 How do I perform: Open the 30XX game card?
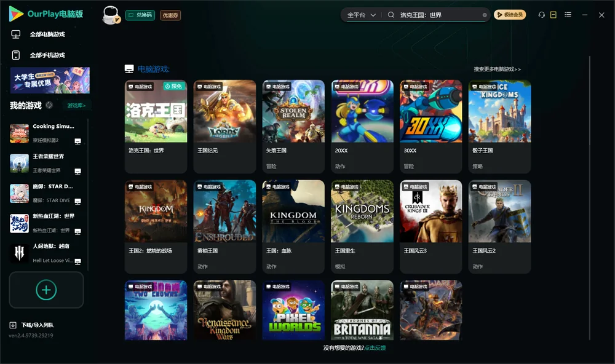pos(430,126)
